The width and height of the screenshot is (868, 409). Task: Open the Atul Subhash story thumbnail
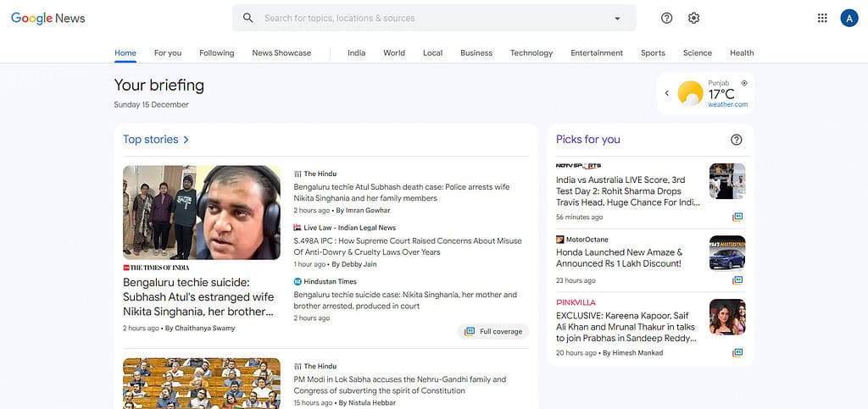coord(202,213)
